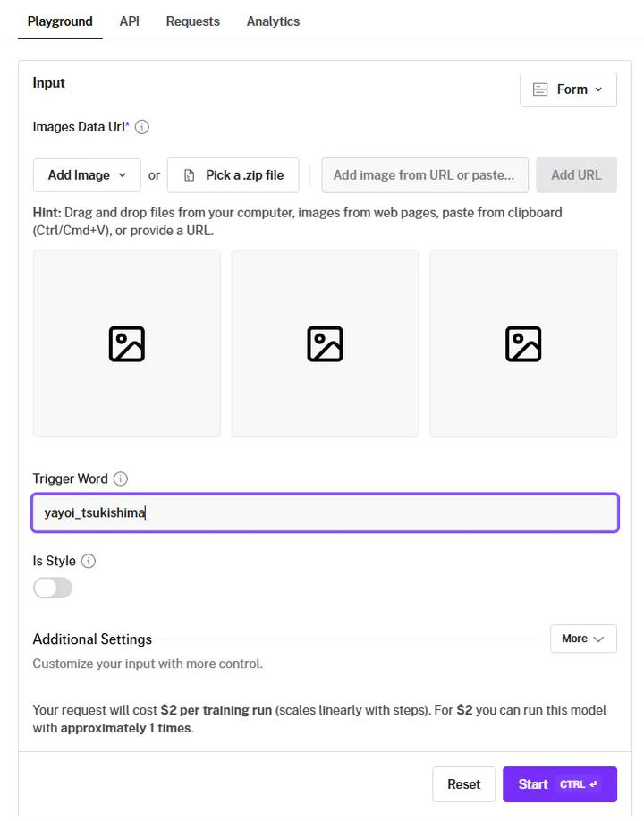644x821 pixels.
Task: Click the zip file icon in Pick a .zip file
Action: pos(190,175)
